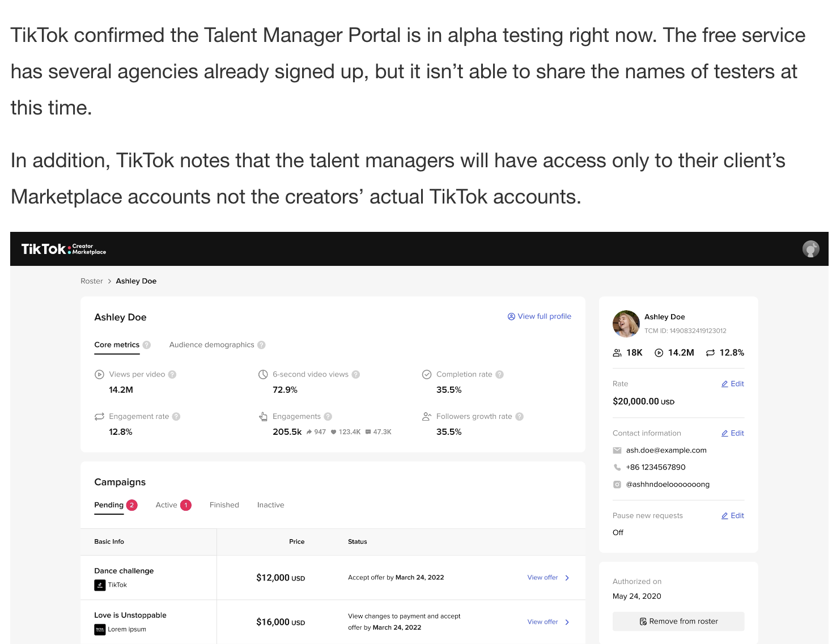Viewport: 832px width, 644px height.
Task: Open View full profile link
Action: pyautogui.click(x=539, y=316)
